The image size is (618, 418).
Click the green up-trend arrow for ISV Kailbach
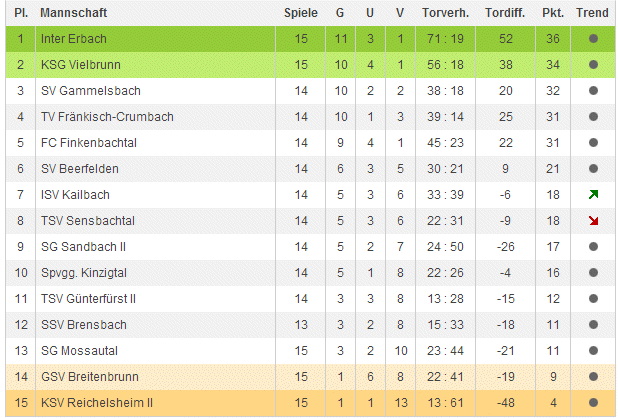(x=593, y=195)
